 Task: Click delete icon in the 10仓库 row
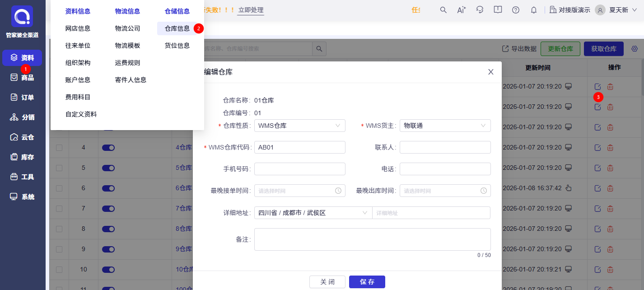(610, 269)
